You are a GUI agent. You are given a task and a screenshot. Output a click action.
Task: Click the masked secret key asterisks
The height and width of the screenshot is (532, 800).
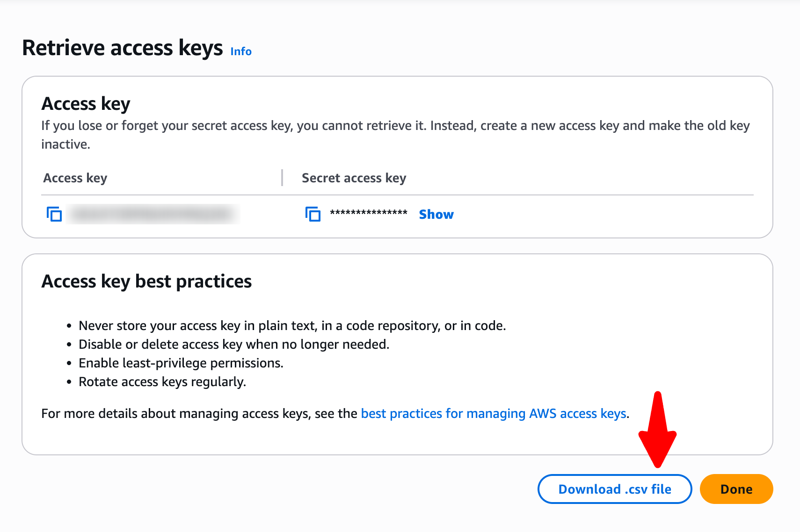click(369, 213)
